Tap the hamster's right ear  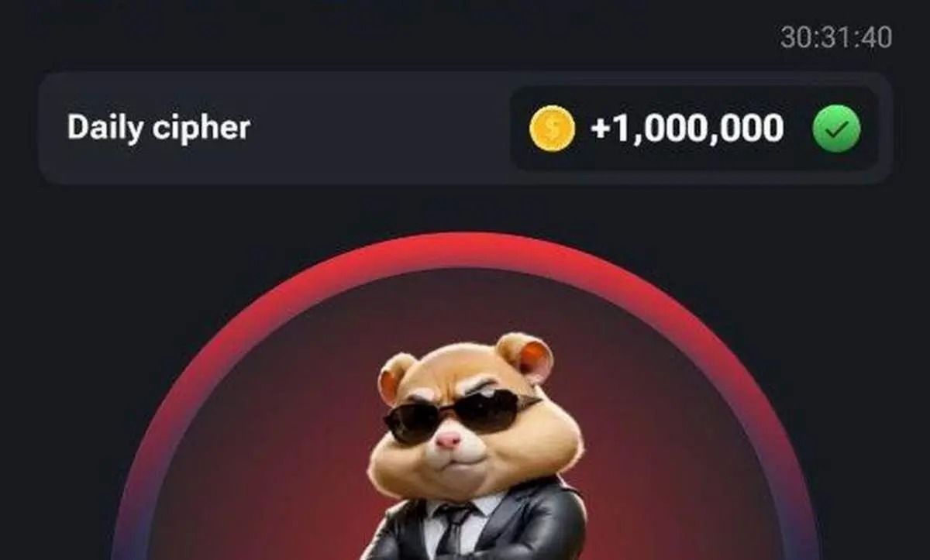[x=527, y=357]
